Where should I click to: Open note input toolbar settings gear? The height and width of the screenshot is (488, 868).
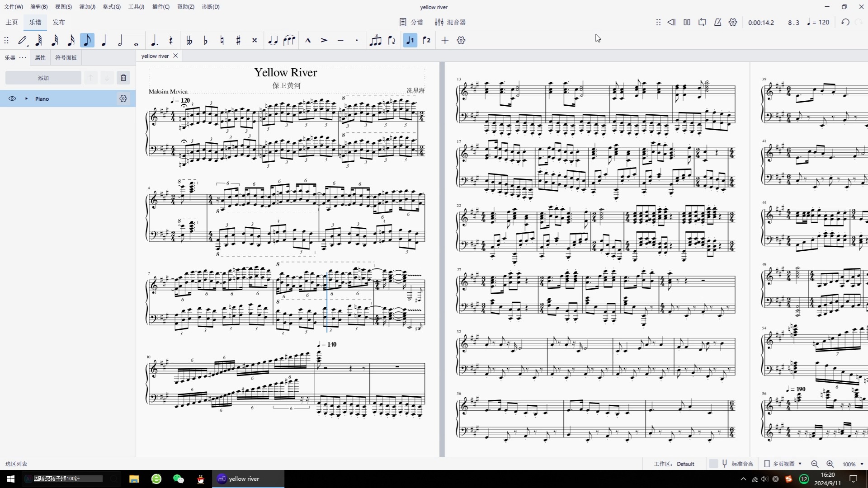tap(461, 40)
